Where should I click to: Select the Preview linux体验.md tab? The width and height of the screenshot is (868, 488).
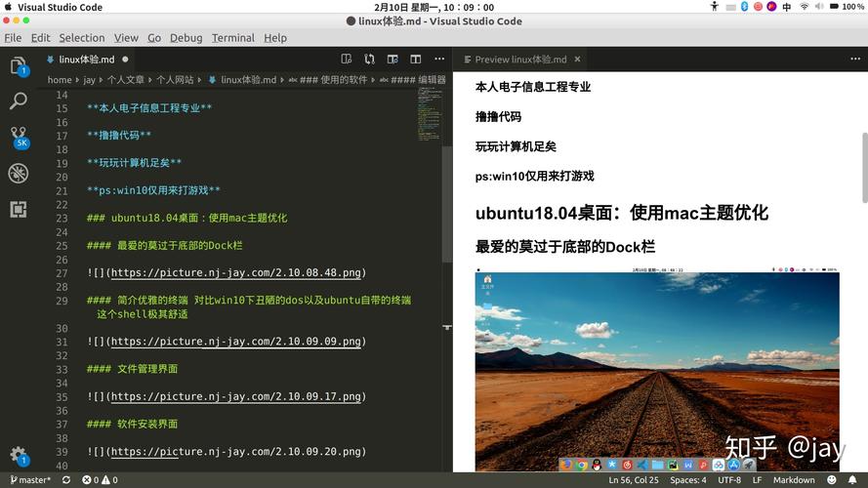tap(520, 60)
